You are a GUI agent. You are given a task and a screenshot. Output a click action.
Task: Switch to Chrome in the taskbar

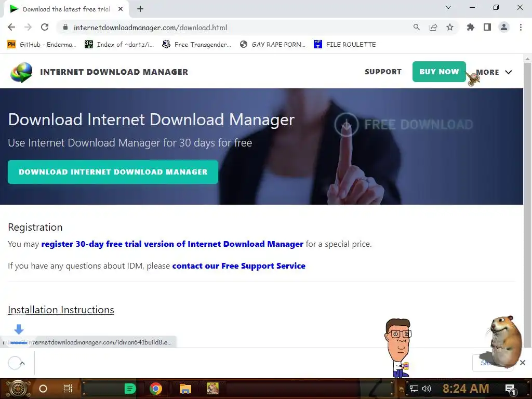coord(156,389)
